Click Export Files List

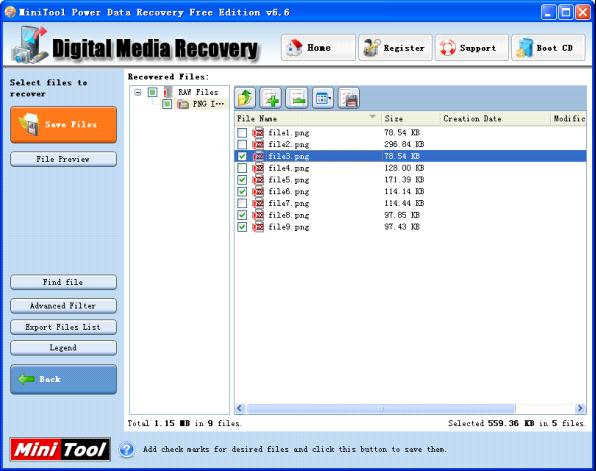point(63,327)
